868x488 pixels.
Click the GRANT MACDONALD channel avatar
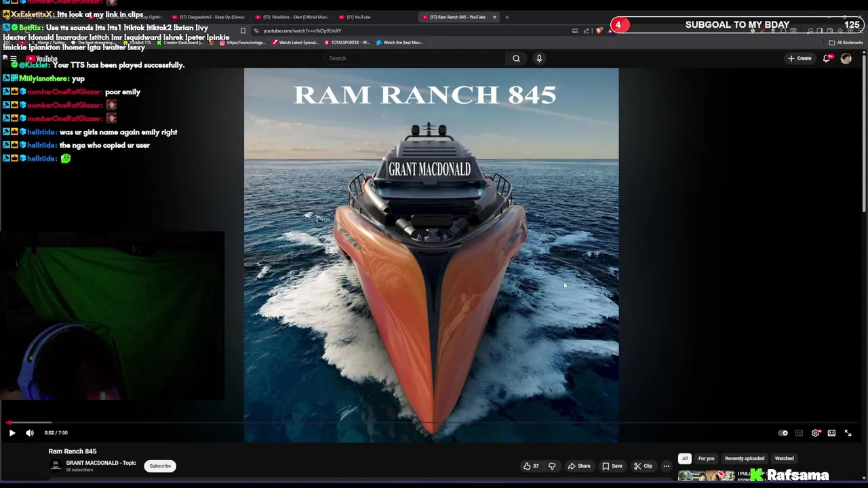click(x=56, y=466)
